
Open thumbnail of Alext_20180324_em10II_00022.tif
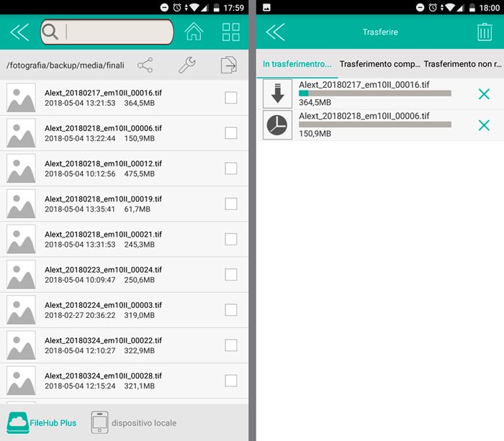pos(21,345)
